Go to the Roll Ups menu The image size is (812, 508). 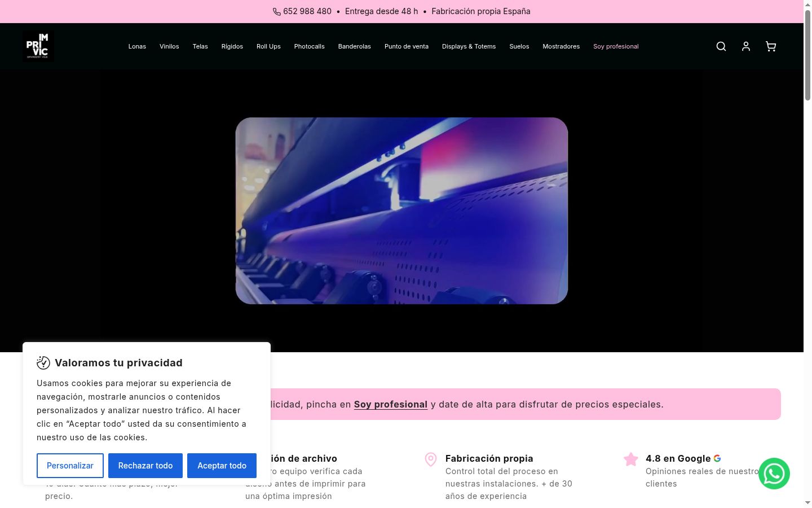point(268,46)
